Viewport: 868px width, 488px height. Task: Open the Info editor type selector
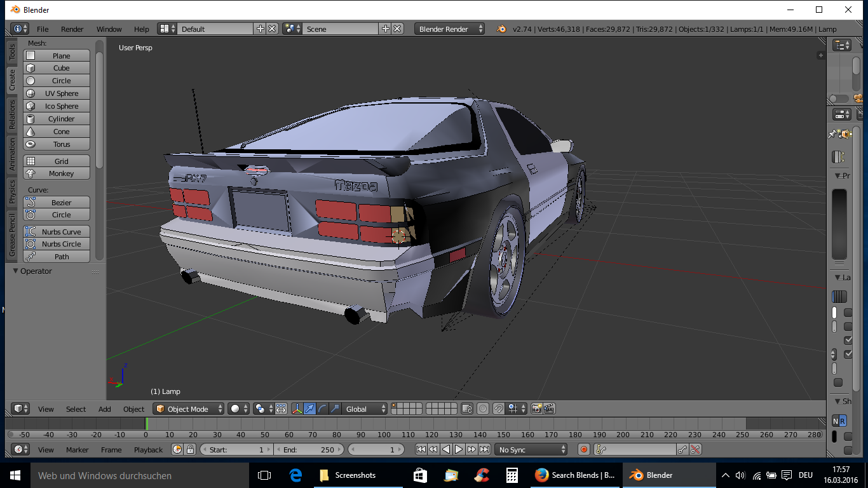pyautogui.click(x=20, y=29)
